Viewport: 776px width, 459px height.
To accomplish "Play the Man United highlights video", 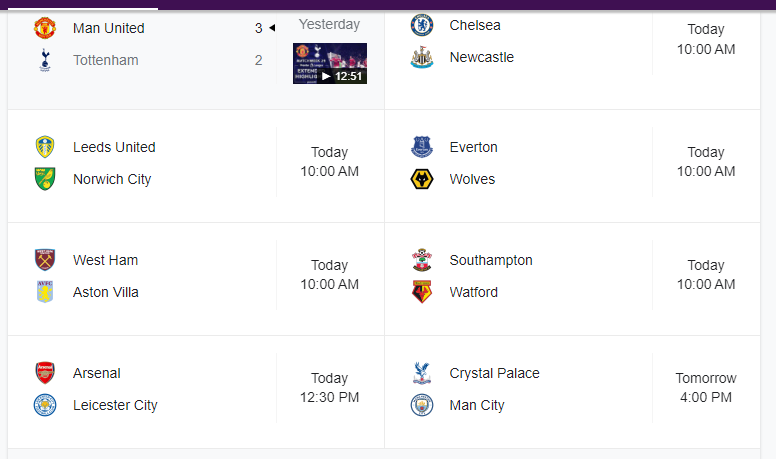I will 330,63.
